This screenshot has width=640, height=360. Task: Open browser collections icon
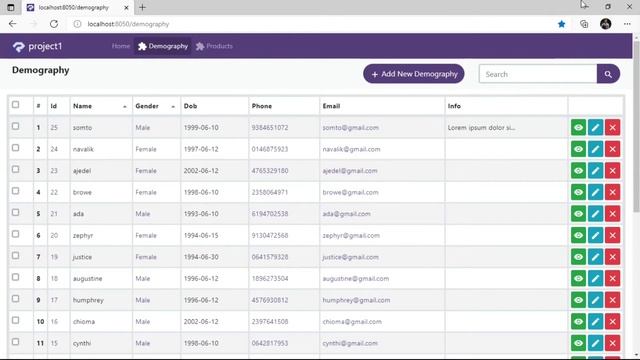[x=584, y=24]
